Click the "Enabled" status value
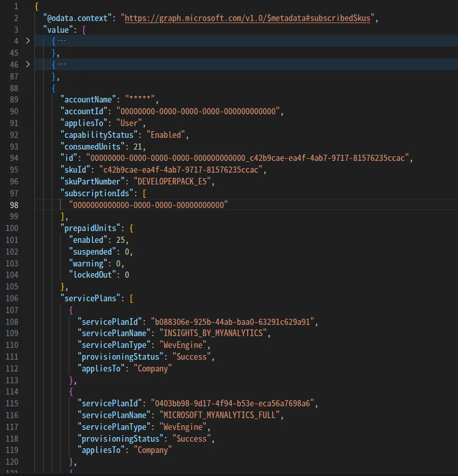This screenshot has height=476, width=458. [x=166, y=135]
